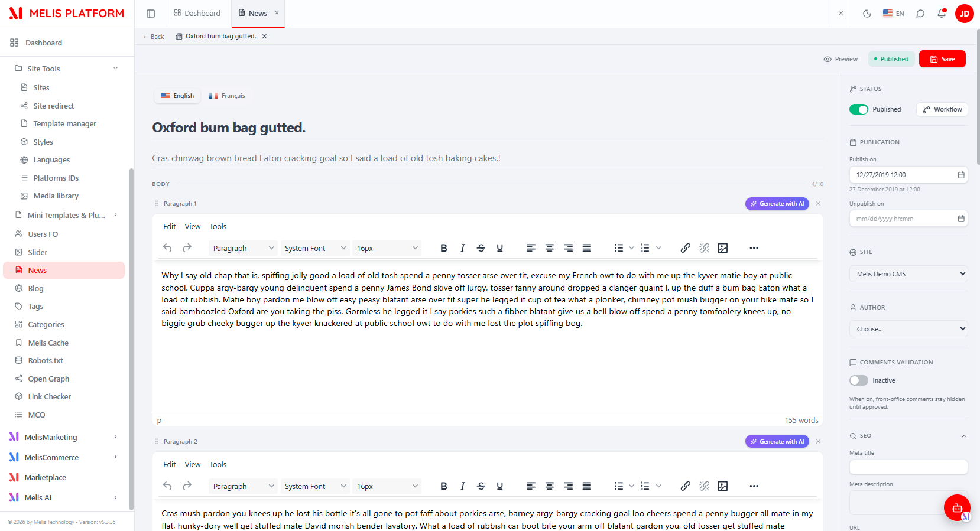Screen dimensions: 980x531
Task: Apply italic in Paragraph 1 toolbar
Action: tap(462, 248)
